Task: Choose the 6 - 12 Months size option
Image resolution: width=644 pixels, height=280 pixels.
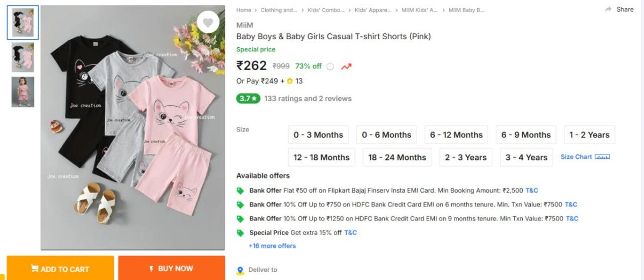Action: tap(456, 135)
